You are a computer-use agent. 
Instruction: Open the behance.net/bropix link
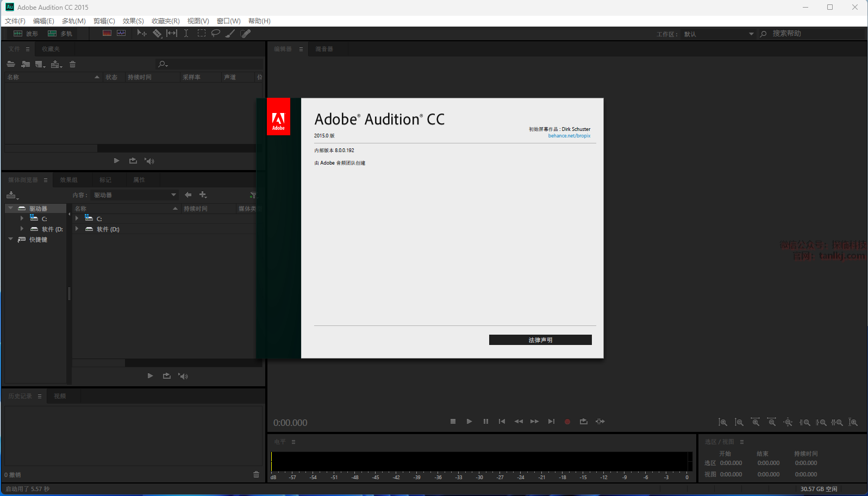tap(569, 136)
